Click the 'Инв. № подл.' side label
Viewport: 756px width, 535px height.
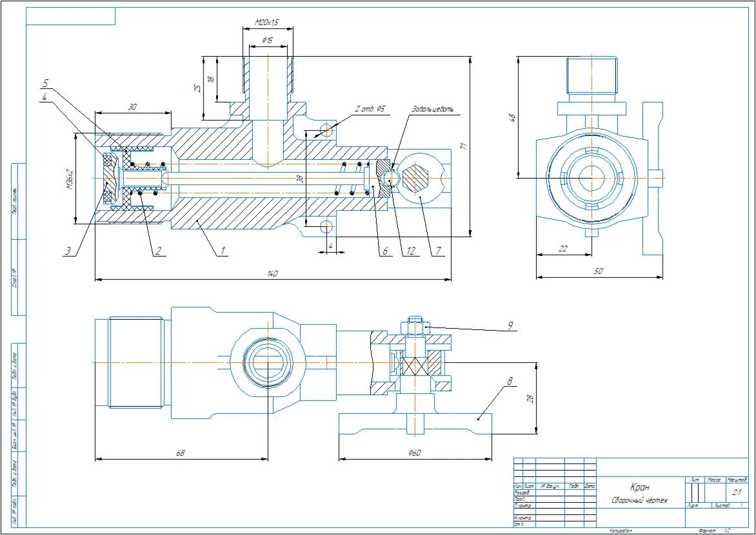[15, 511]
